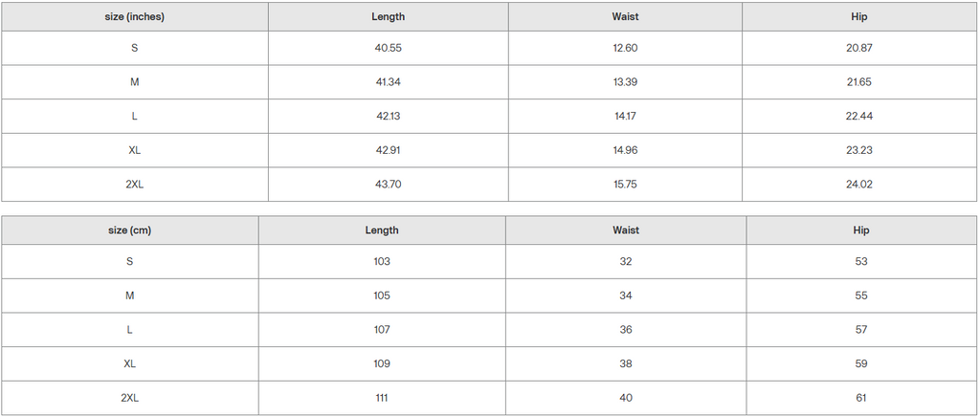This screenshot has height=416, width=980.
Task: Select the 22.44 hip value
Action: point(858,116)
